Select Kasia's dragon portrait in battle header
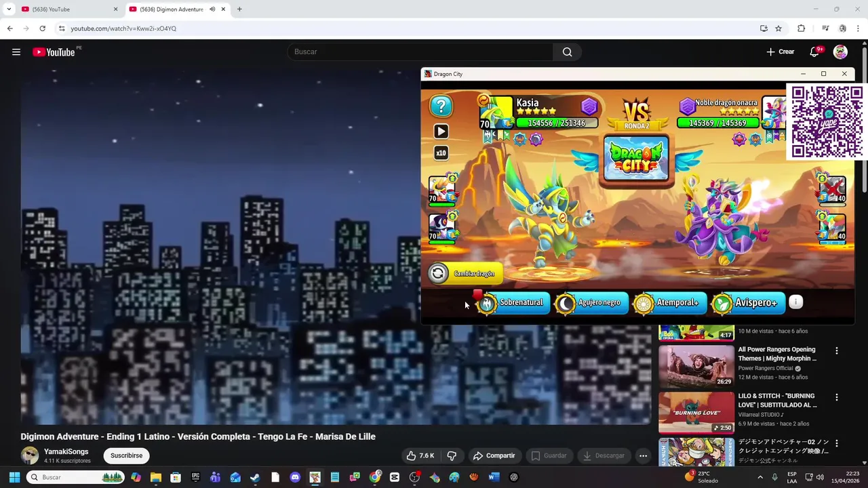 496,112
